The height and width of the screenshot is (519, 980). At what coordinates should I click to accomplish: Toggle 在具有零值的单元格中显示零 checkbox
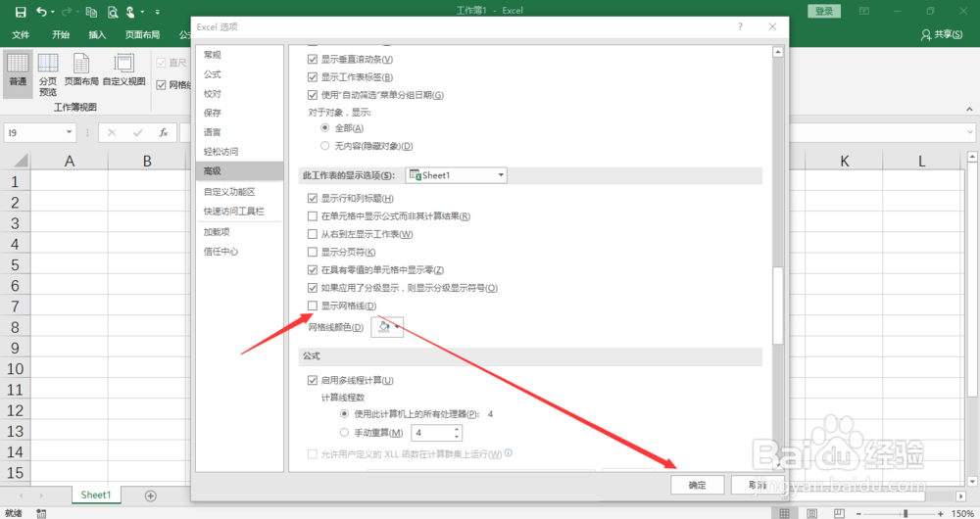click(x=313, y=270)
